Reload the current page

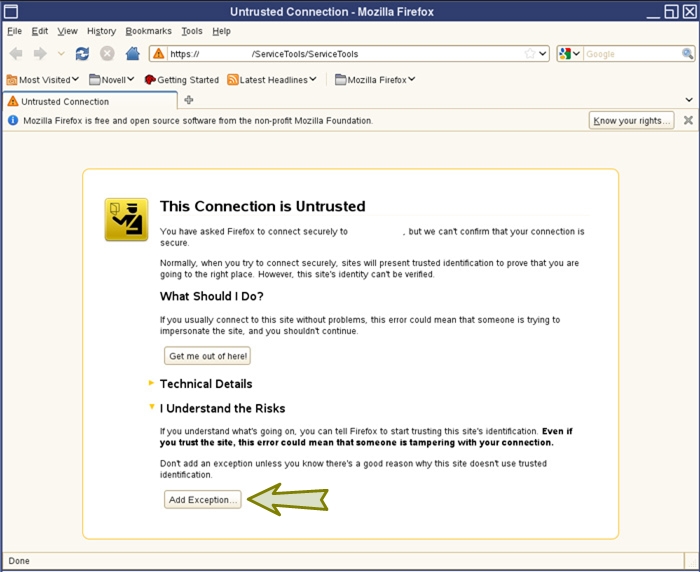coord(83,54)
